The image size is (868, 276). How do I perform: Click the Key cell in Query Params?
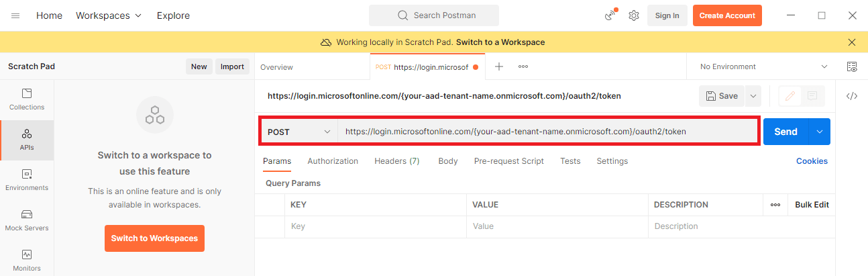tap(375, 226)
